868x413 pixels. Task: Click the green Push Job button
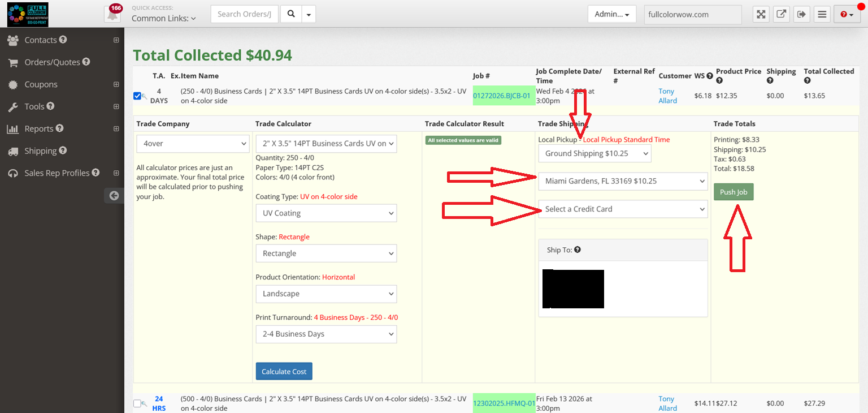coord(733,192)
